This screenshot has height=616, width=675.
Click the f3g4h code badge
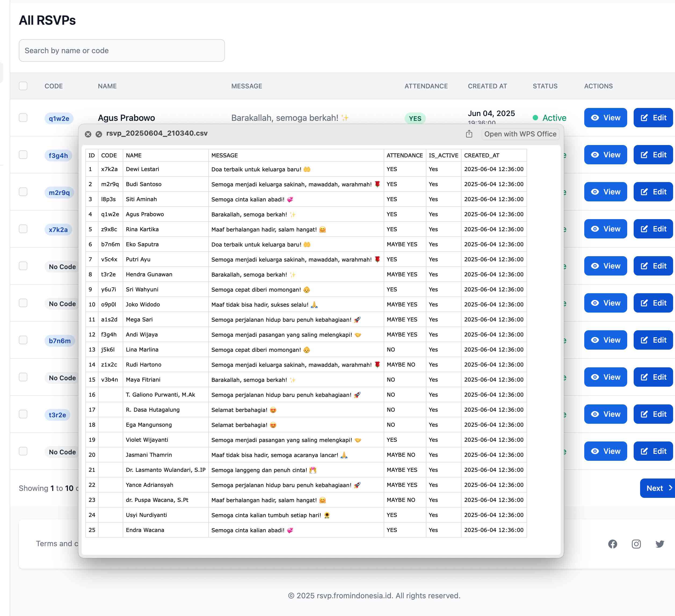click(x=58, y=155)
